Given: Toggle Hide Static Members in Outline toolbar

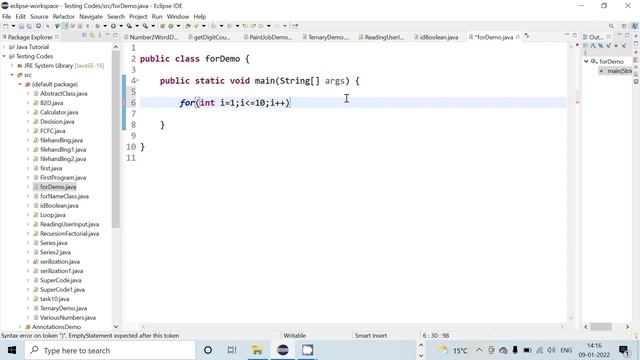Looking at the screenshot, I should click(608, 46).
